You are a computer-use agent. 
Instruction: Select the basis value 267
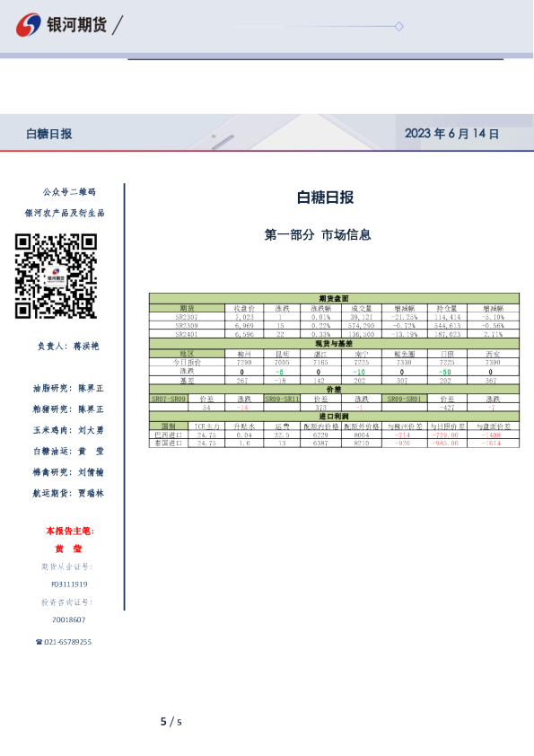(x=242, y=381)
